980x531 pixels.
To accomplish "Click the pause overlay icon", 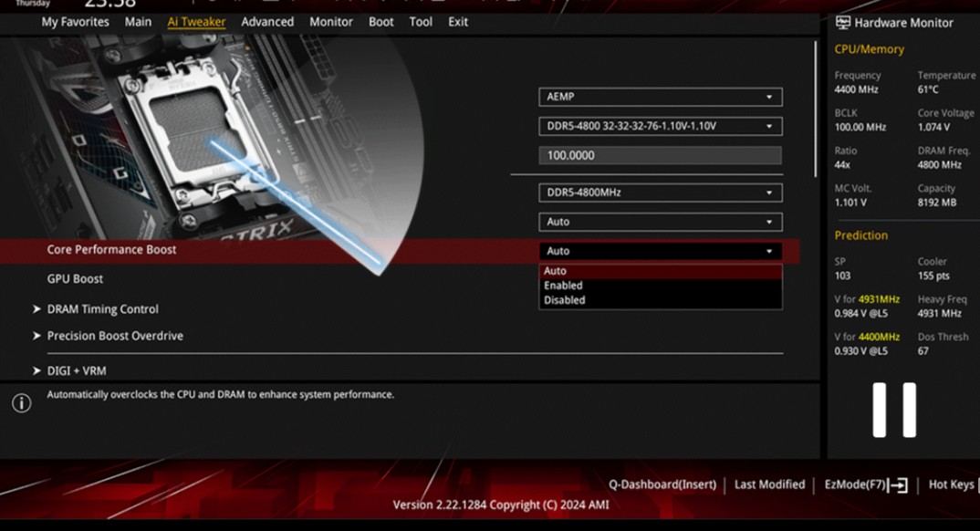I will coord(894,410).
